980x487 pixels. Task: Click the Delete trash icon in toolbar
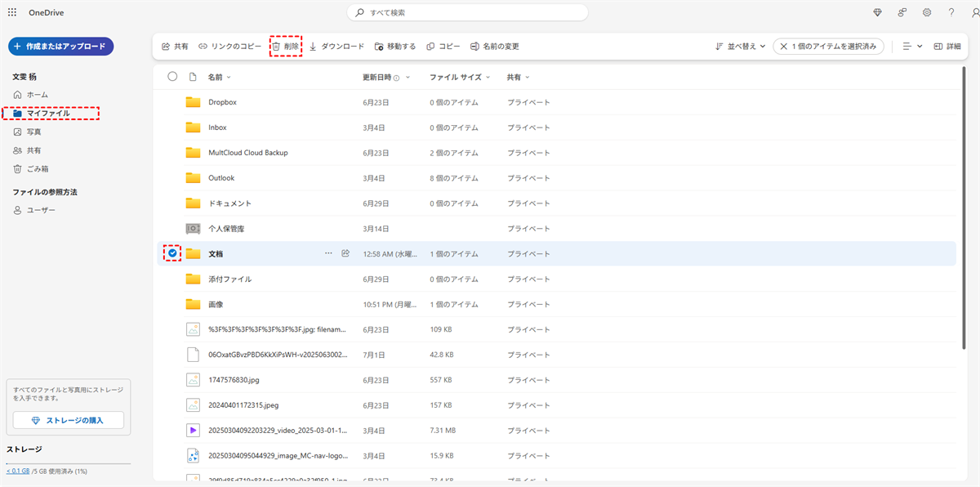[x=277, y=47]
